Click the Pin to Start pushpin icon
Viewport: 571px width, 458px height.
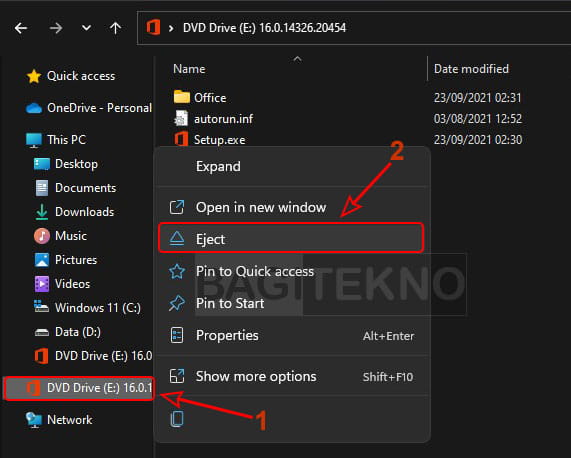[x=177, y=303]
